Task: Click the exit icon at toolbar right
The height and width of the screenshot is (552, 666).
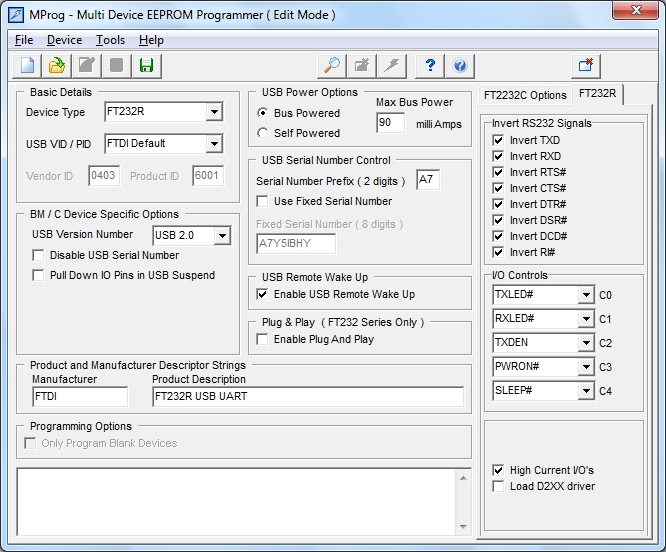Action: (586, 66)
